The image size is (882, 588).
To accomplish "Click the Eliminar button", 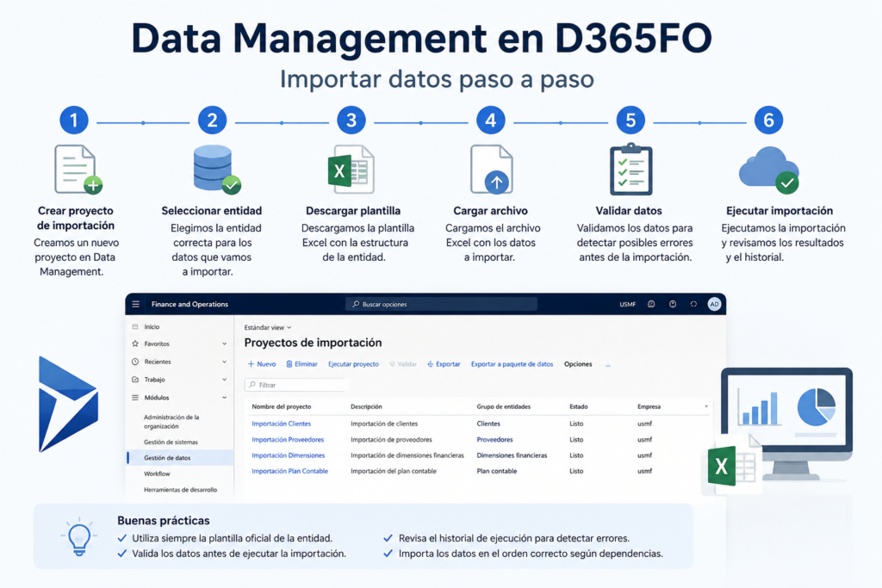I will (x=301, y=364).
